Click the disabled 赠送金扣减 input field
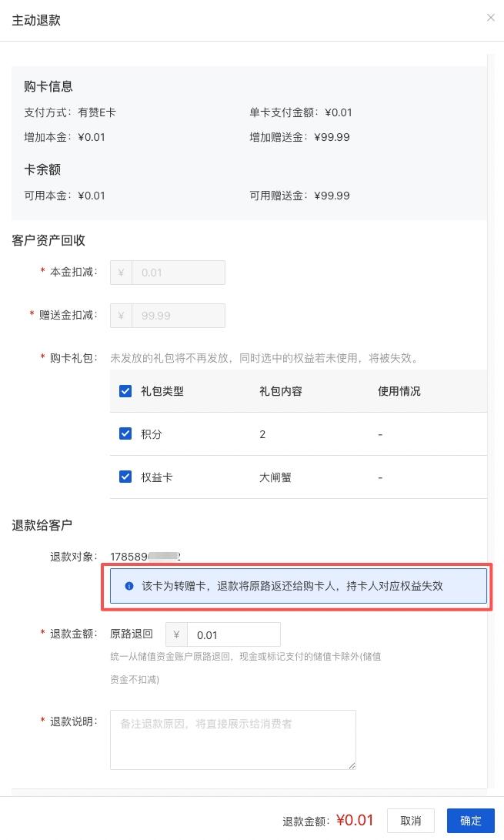Viewport: 504px width, 840px height. point(179,316)
